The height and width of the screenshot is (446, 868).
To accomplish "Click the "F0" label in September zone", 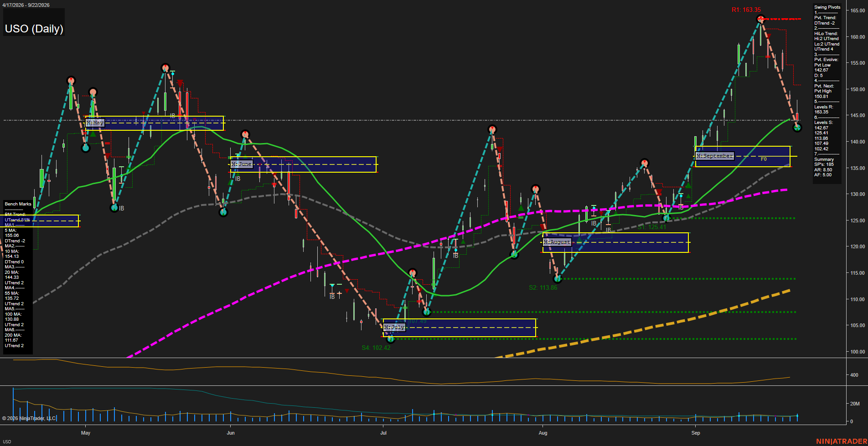I will (764, 159).
